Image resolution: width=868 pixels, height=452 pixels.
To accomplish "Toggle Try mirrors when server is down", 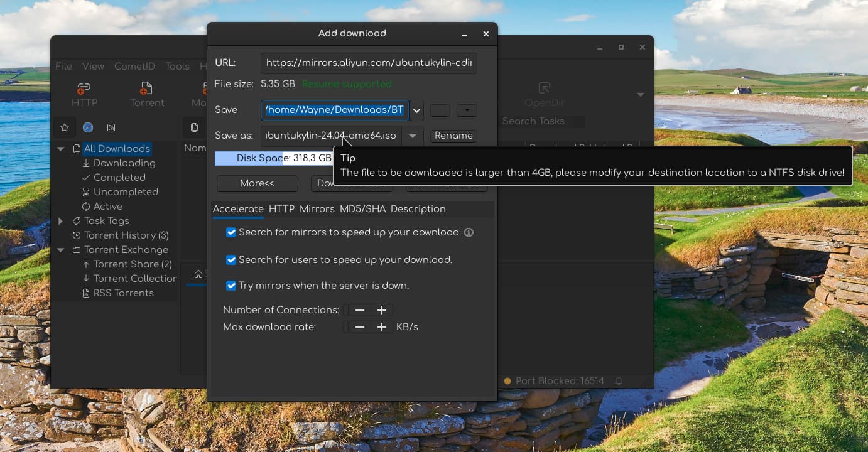I will coord(231,286).
